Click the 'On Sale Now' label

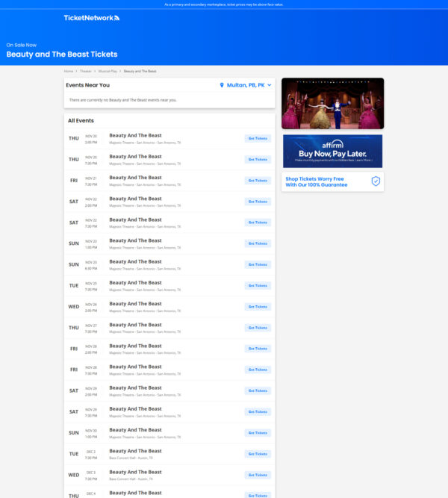point(22,45)
